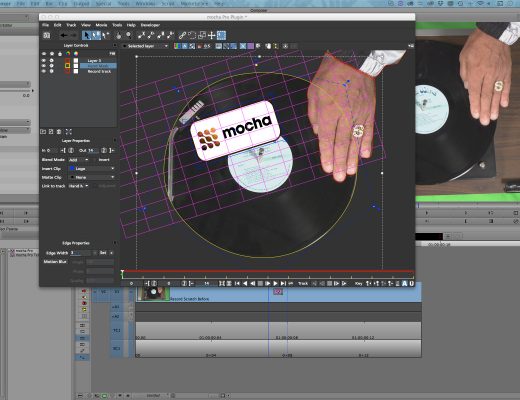Play backward in mocha timeline

pyautogui.click(x=245, y=283)
